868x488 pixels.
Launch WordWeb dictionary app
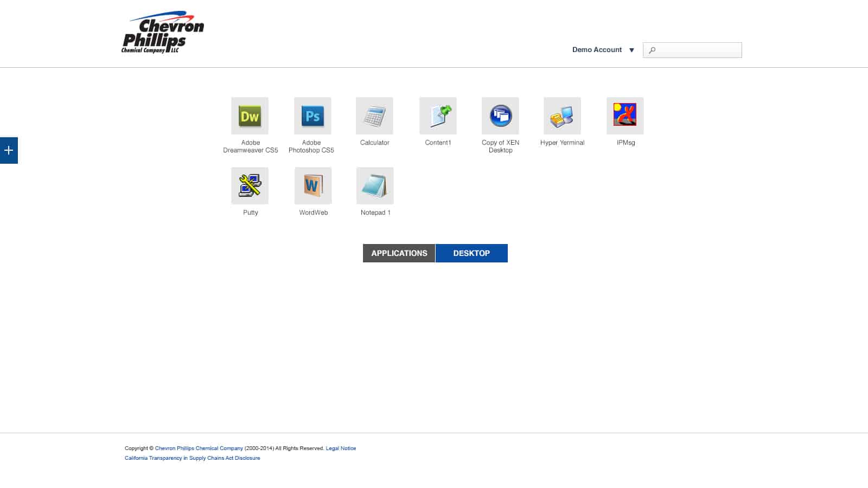(313, 185)
